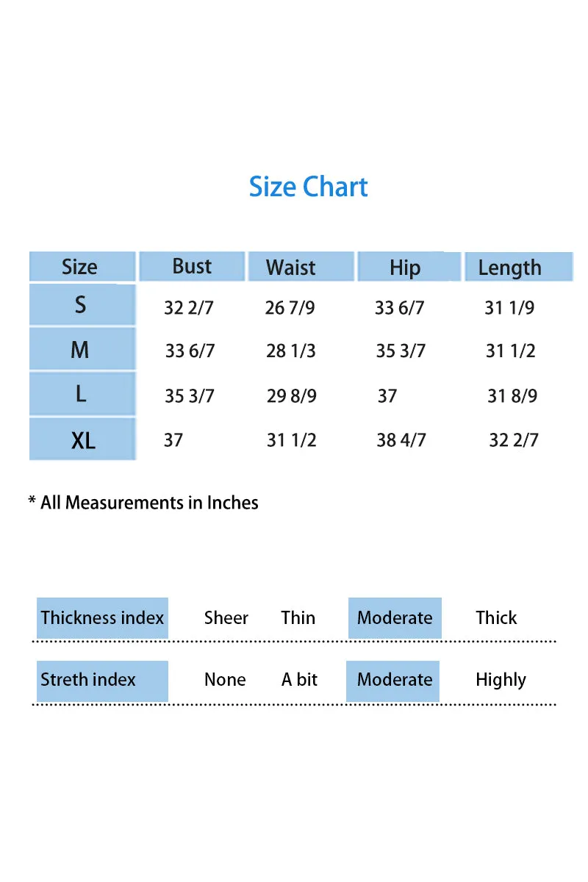The height and width of the screenshot is (882, 588).
Task: Select the Length column header
Action: coord(518,267)
